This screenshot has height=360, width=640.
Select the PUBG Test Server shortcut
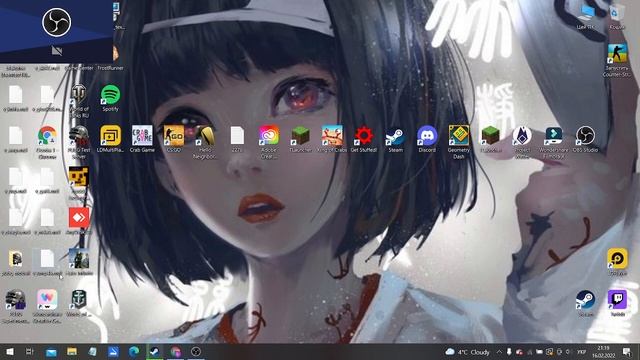pos(79,136)
